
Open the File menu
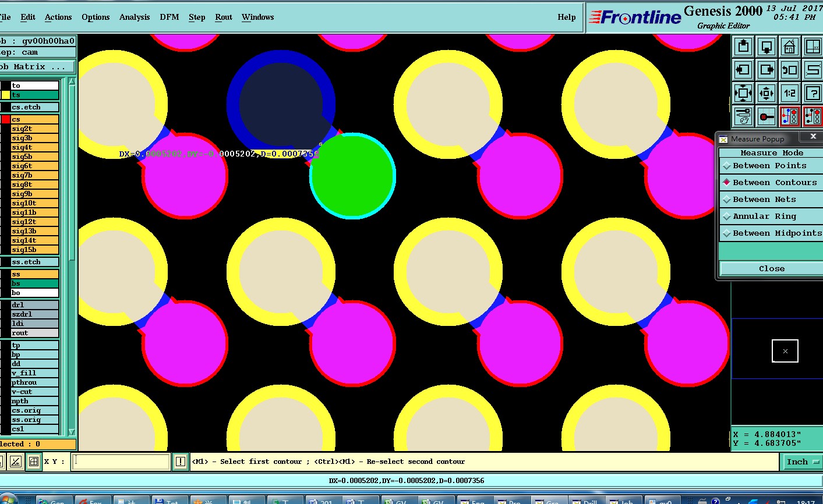5,17
